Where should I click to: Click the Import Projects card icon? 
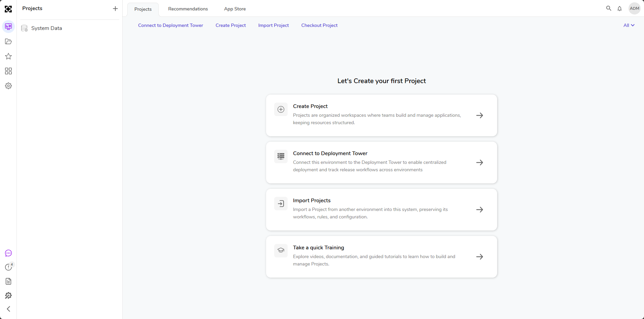click(x=281, y=204)
